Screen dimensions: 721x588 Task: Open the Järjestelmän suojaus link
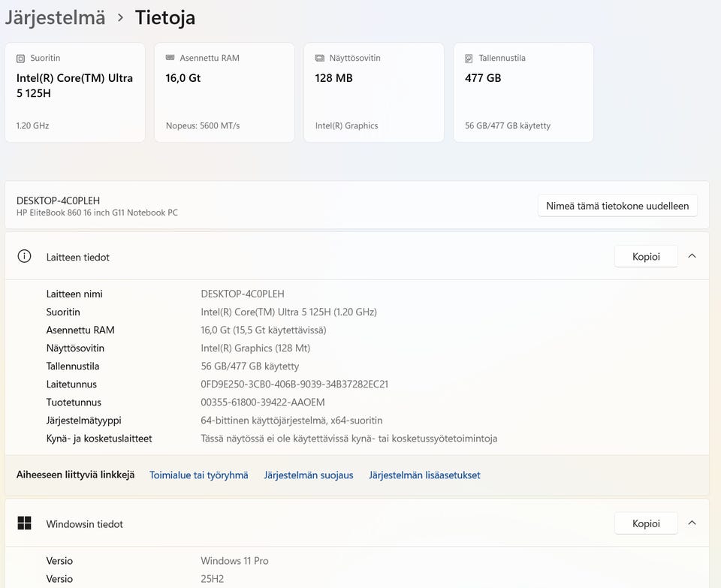coord(309,475)
